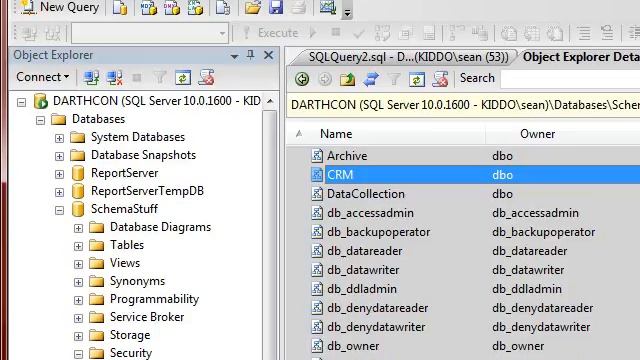640x360 pixels.
Task: Select the Programmability folder label
Action: [154, 299]
